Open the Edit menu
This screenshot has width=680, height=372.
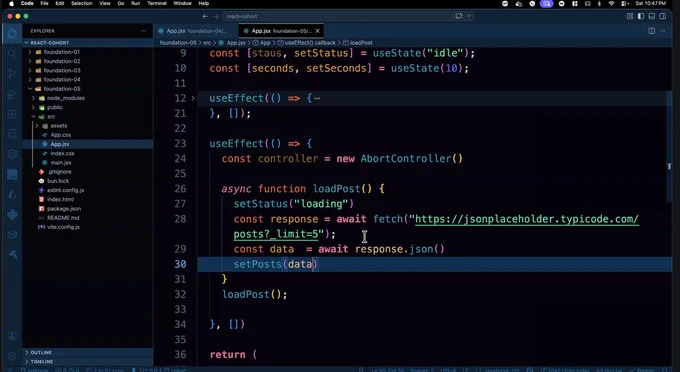point(60,3)
